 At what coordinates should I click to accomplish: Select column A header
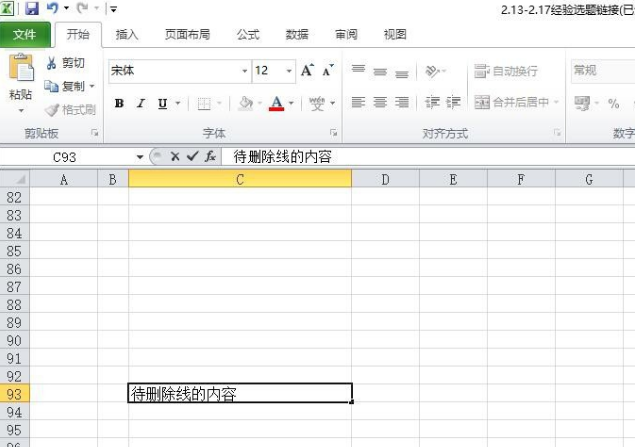point(64,179)
